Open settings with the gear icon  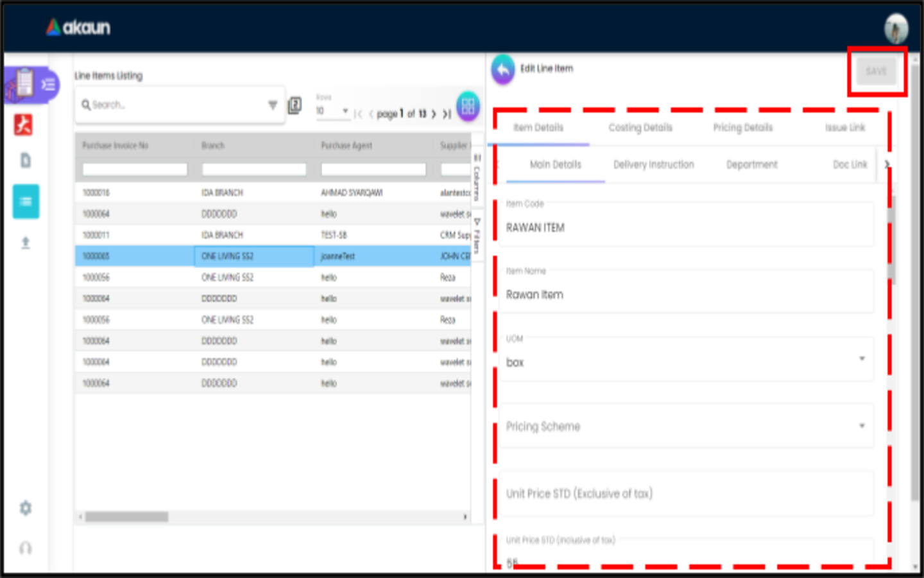point(26,508)
